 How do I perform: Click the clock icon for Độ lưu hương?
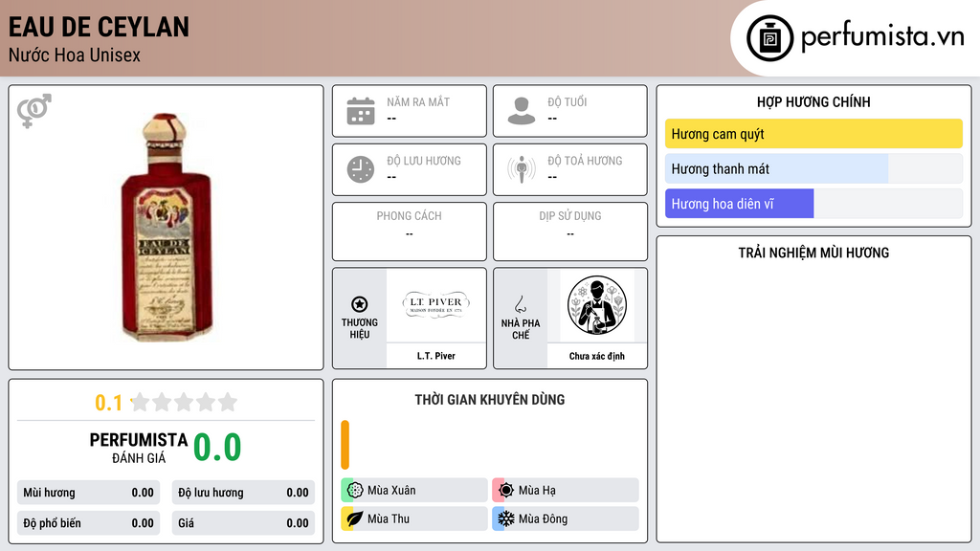(361, 169)
